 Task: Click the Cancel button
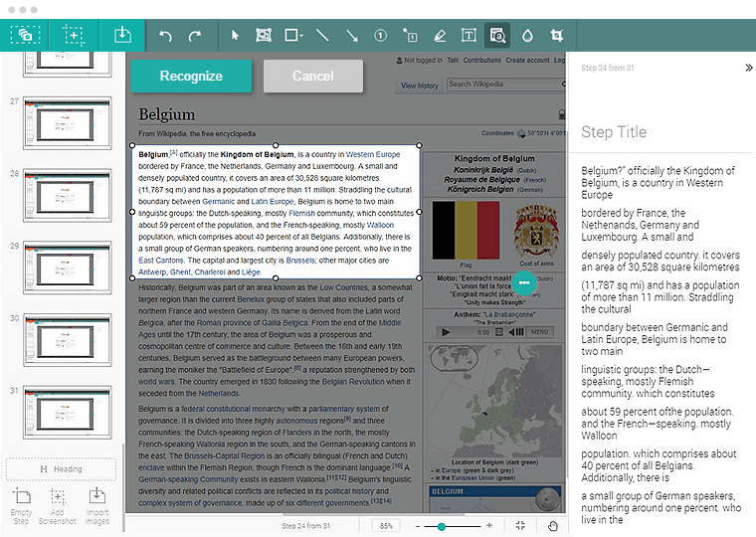[312, 76]
